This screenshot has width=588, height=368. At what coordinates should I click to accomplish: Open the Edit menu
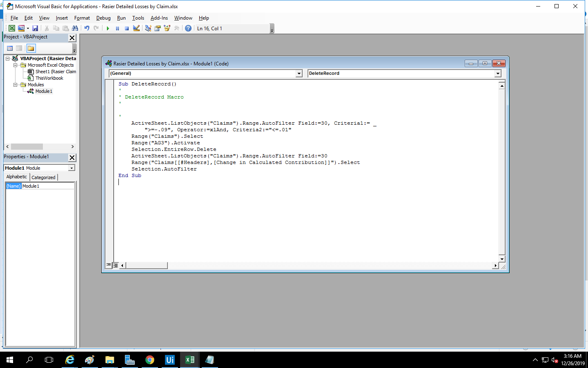tap(29, 18)
